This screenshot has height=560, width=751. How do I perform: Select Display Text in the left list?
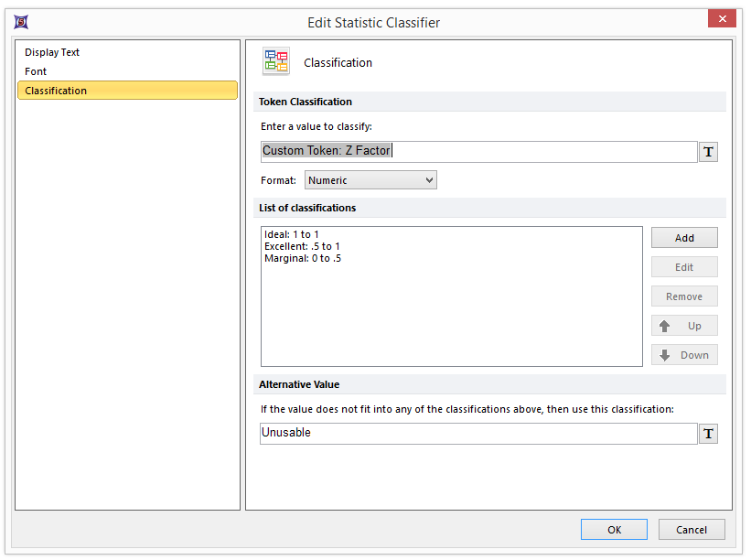[52, 53]
